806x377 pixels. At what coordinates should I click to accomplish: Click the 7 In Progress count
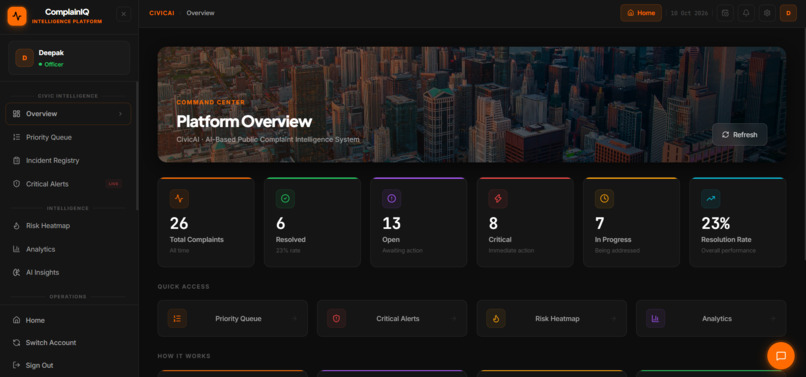click(600, 223)
